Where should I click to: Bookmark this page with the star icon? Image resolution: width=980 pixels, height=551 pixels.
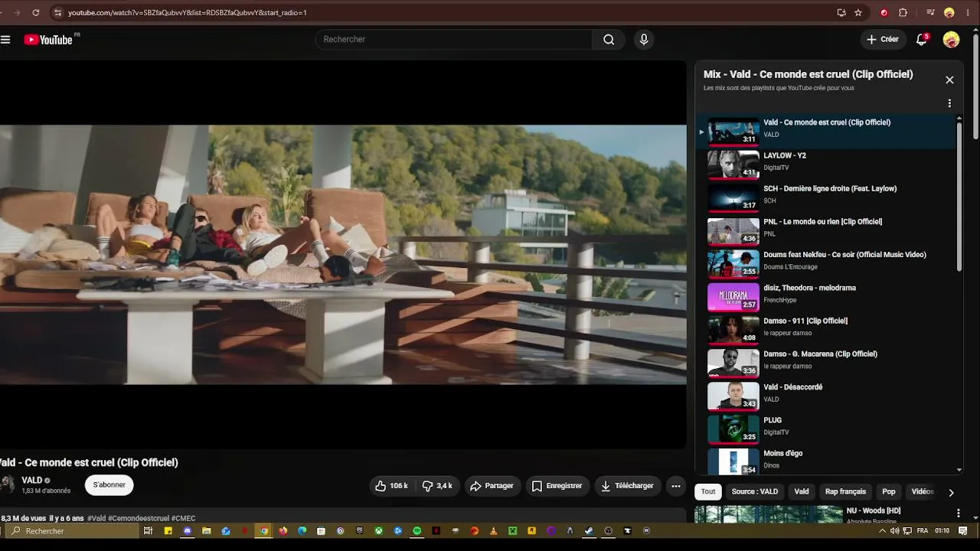coord(858,13)
